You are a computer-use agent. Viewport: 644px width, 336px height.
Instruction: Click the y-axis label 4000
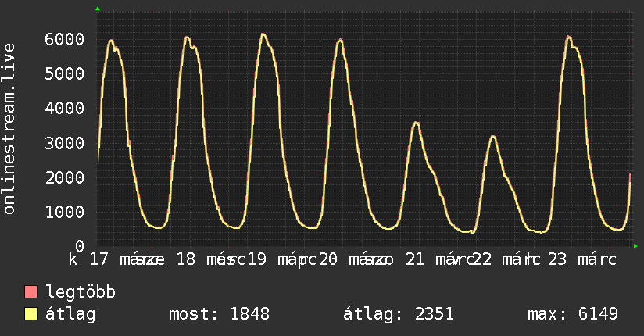click(65, 109)
